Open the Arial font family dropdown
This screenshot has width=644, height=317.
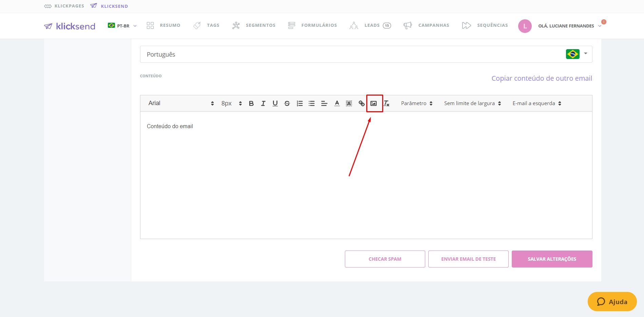(x=181, y=103)
